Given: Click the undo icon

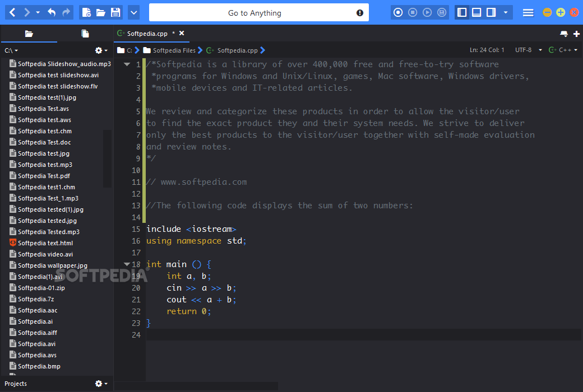Looking at the screenshot, I should click(52, 13).
